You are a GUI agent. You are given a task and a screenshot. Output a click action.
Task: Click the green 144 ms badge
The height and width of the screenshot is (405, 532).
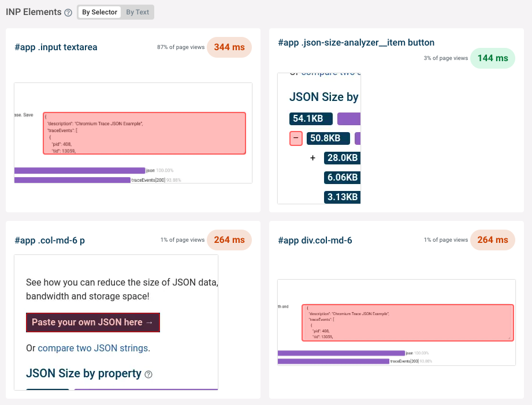coord(492,58)
